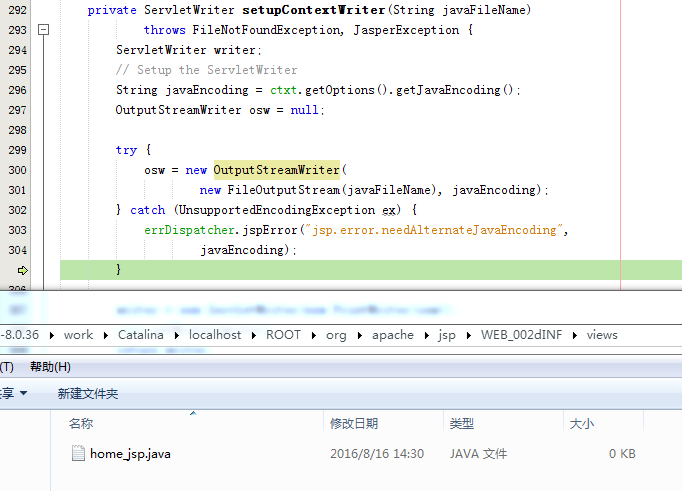682x491 pixels.
Task: Select the home_jsp.java file name
Action: click(x=130, y=454)
